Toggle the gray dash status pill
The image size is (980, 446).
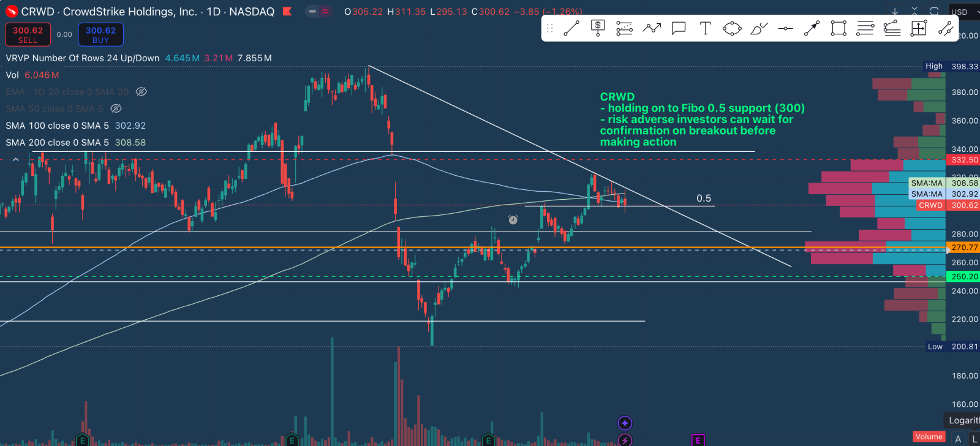(x=312, y=12)
